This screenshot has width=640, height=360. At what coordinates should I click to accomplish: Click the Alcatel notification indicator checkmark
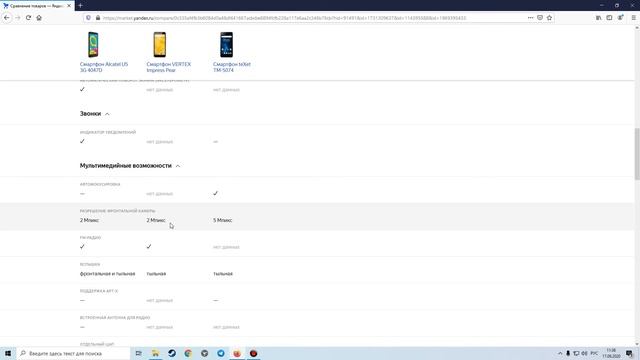point(82,141)
